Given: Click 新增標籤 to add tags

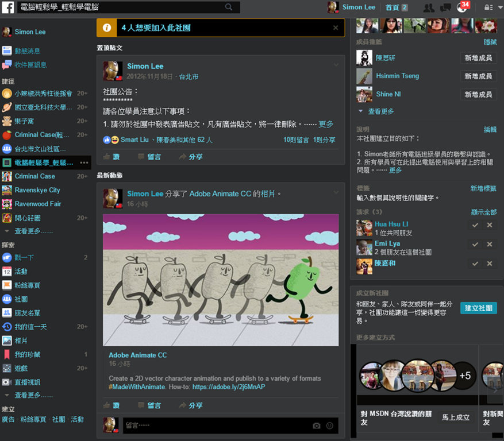Looking at the screenshot, I should tap(483, 188).
